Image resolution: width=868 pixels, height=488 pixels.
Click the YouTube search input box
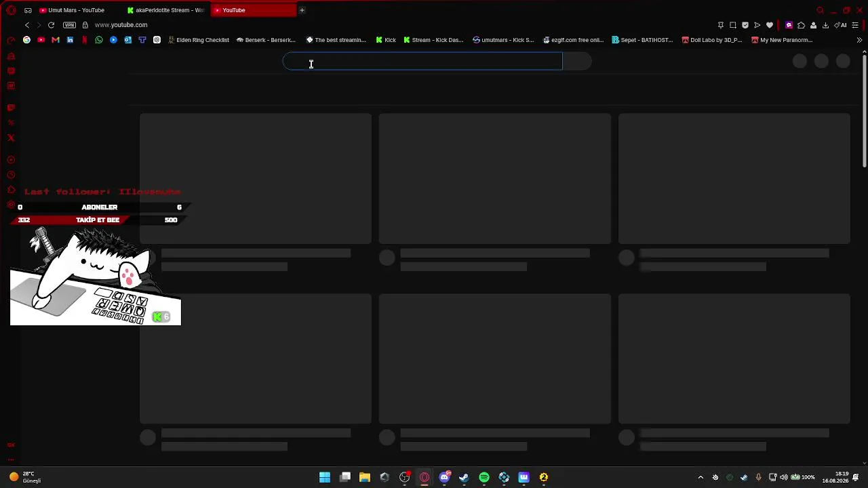pos(422,62)
